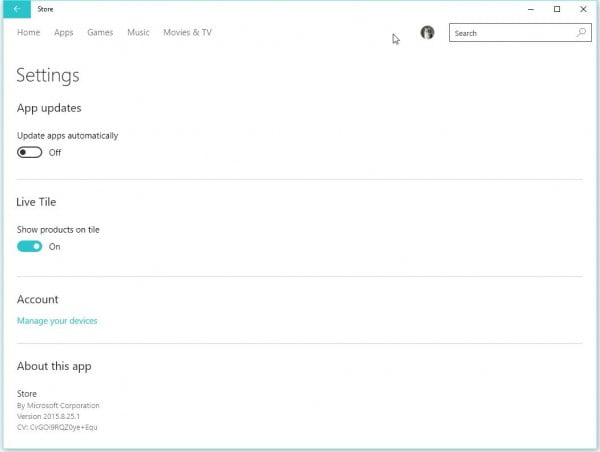Click the CV code text line
This screenshot has height=452, width=600.
(57, 427)
